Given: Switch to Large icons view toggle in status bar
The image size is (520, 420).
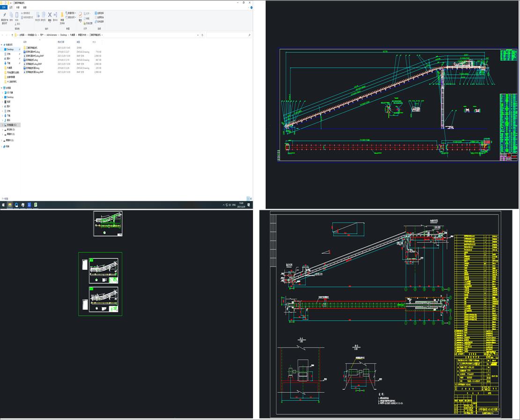Looking at the screenshot, I should (251, 199).
